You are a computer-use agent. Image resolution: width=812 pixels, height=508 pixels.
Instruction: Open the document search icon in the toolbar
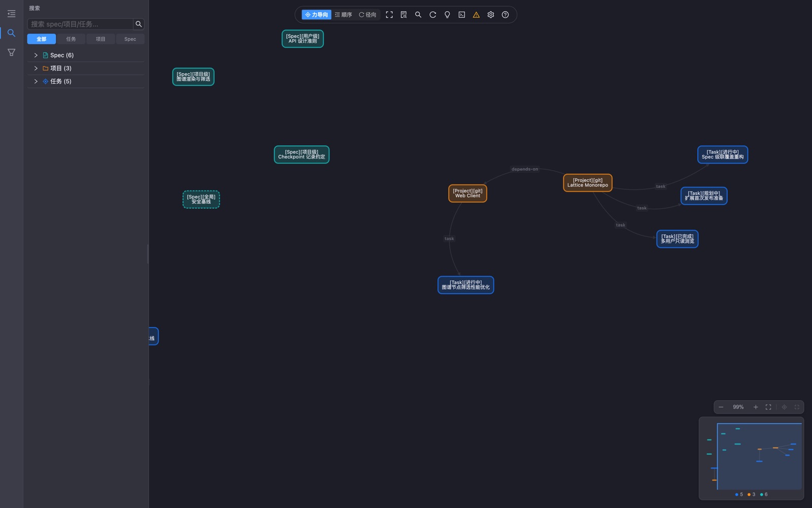[x=403, y=15]
